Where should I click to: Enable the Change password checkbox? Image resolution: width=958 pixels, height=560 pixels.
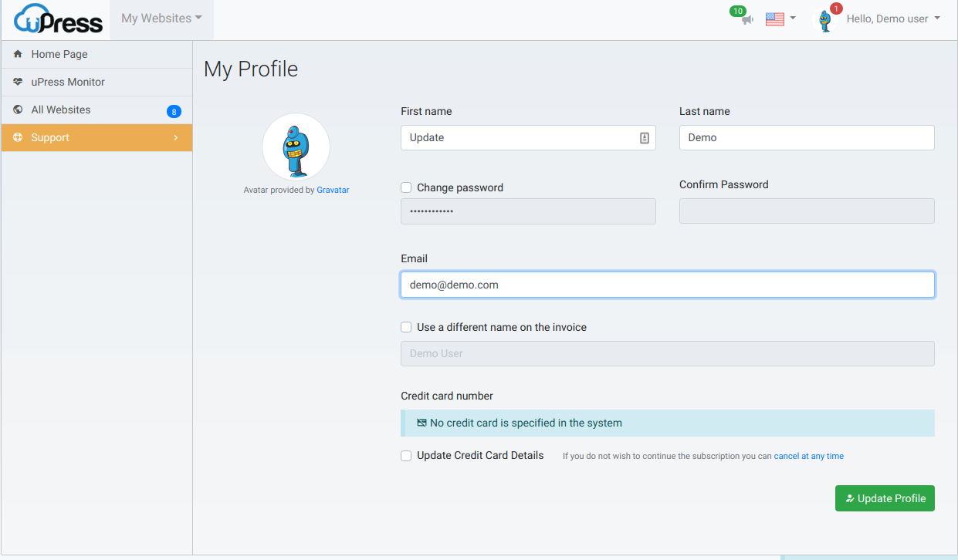tap(406, 187)
